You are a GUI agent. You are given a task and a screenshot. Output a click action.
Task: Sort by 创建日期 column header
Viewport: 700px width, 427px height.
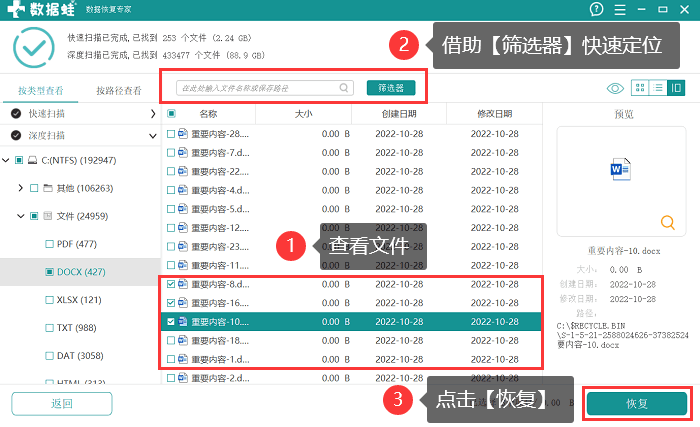coord(399,114)
